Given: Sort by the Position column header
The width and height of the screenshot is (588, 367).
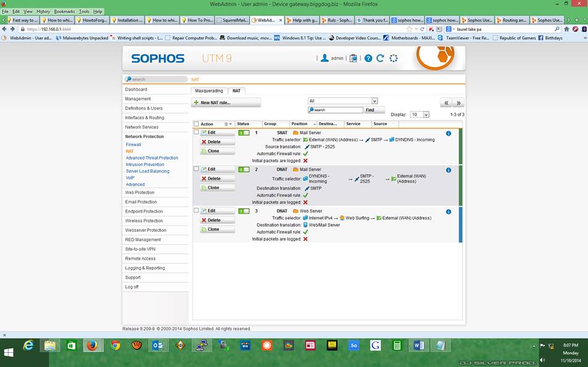Looking at the screenshot, I should [303, 124].
